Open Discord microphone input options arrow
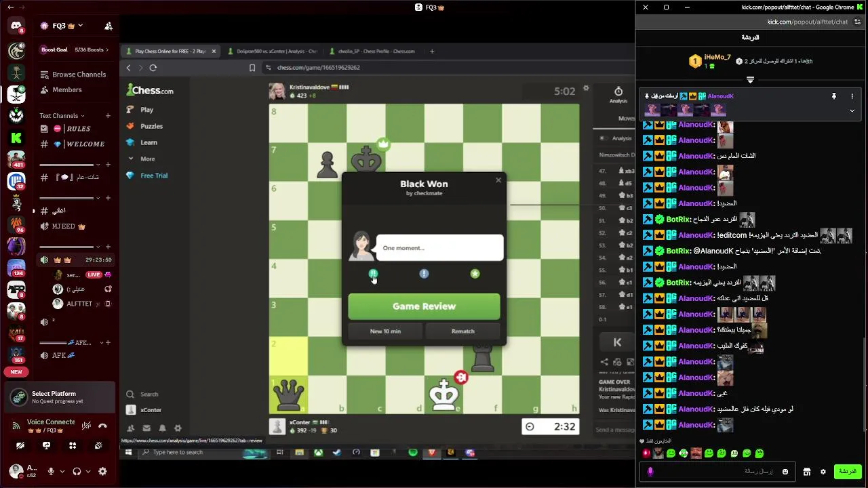The width and height of the screenshot is (868, 488). click(62, 471)
